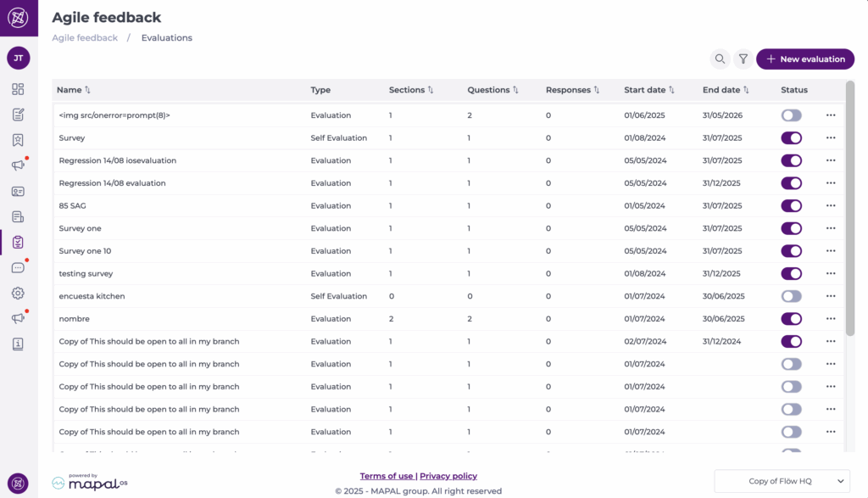Enable status toggle for encuesta kitchen
This screenshot has width=868, height=498.
click(791, 296)
